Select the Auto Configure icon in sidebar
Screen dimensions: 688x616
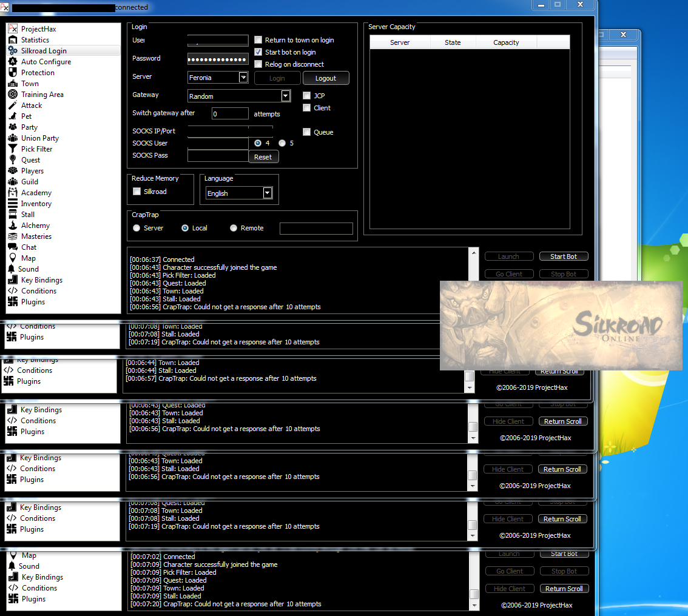point(12,62)
